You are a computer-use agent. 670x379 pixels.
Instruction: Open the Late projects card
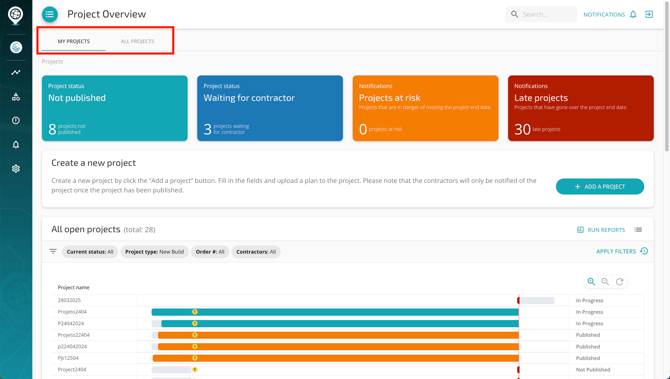pyautogui.click(x=581, y=108)
